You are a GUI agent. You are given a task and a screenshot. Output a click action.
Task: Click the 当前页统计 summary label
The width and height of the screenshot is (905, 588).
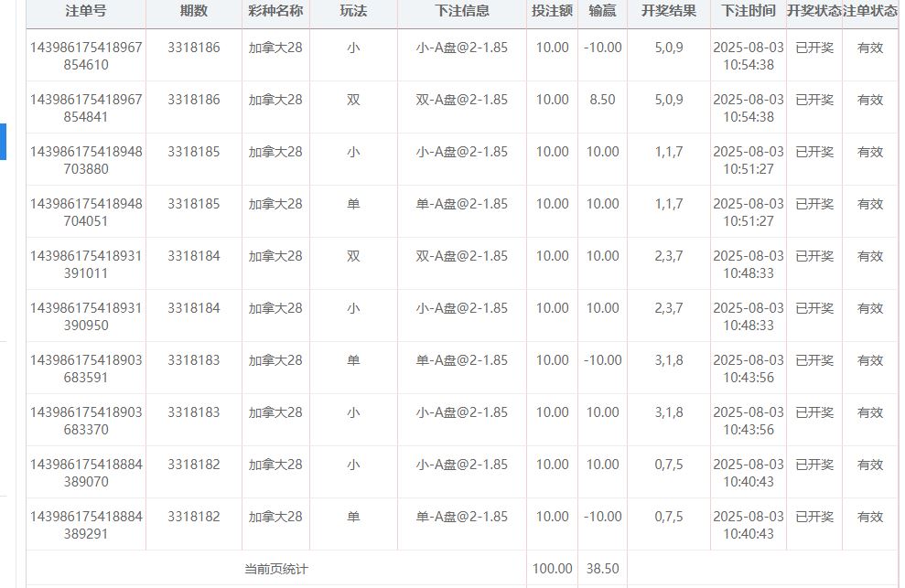coord(276,569)
